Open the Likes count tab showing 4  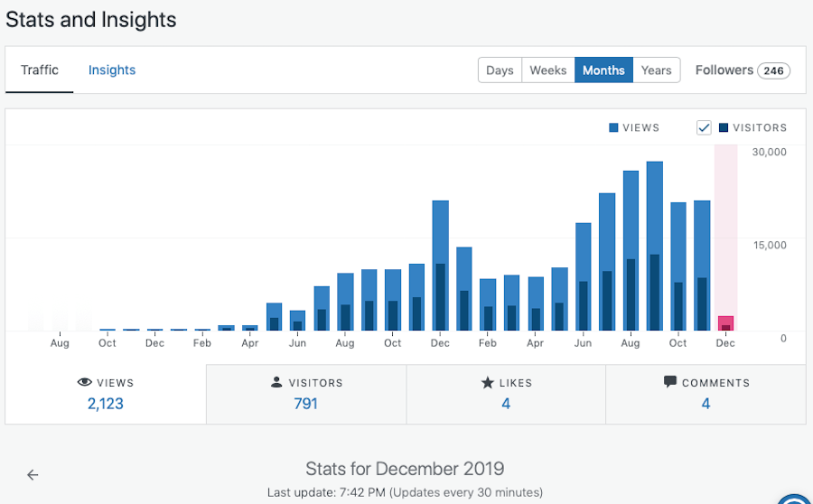click(506, 395)
